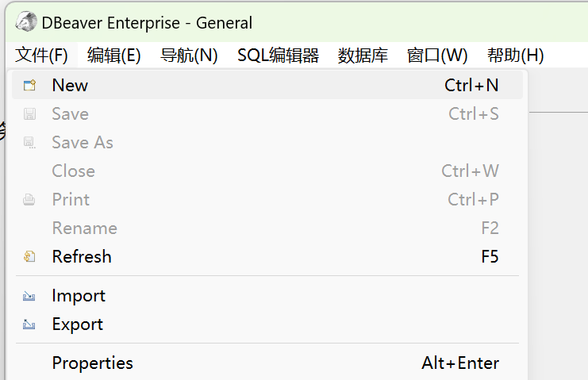This screenshot has height=380, width=588.
Task: Open the SQL编辑器 menu
Action: click(x=278, y=55)
